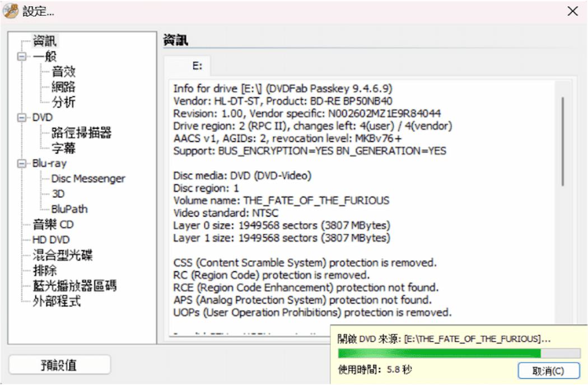Collapse the 一般 tree node

click(22, 56)
